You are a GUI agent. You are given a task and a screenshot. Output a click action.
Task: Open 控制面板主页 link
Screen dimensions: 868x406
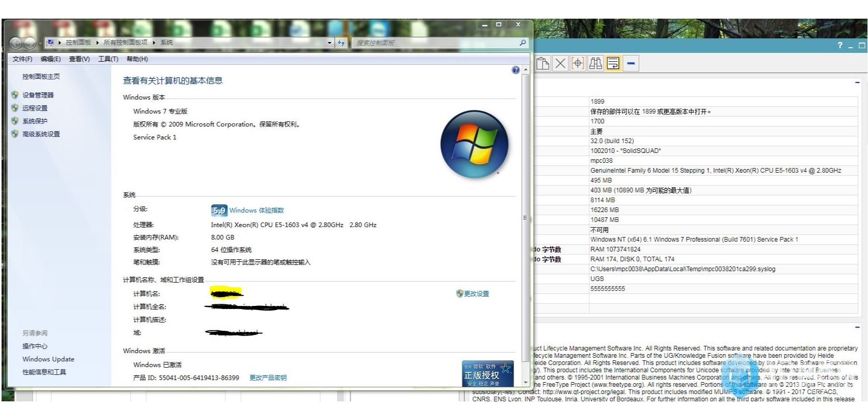(41, 76)
